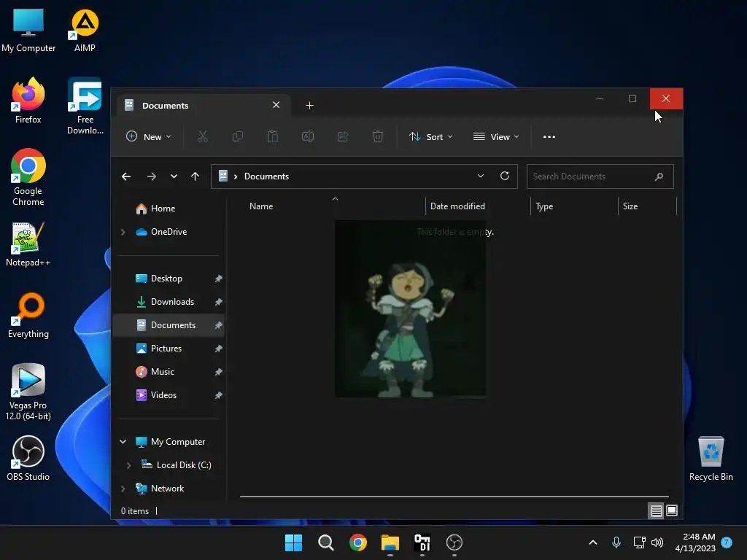Click the Rename icon in toolbar
The width and height of the screenshot is (747, 560).
pos(308,136)
